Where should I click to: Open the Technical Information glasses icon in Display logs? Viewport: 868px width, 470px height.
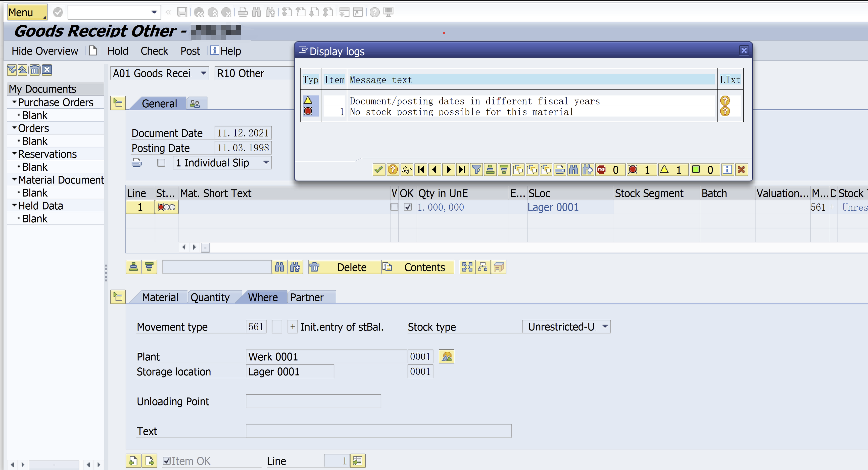pos(407,169)
